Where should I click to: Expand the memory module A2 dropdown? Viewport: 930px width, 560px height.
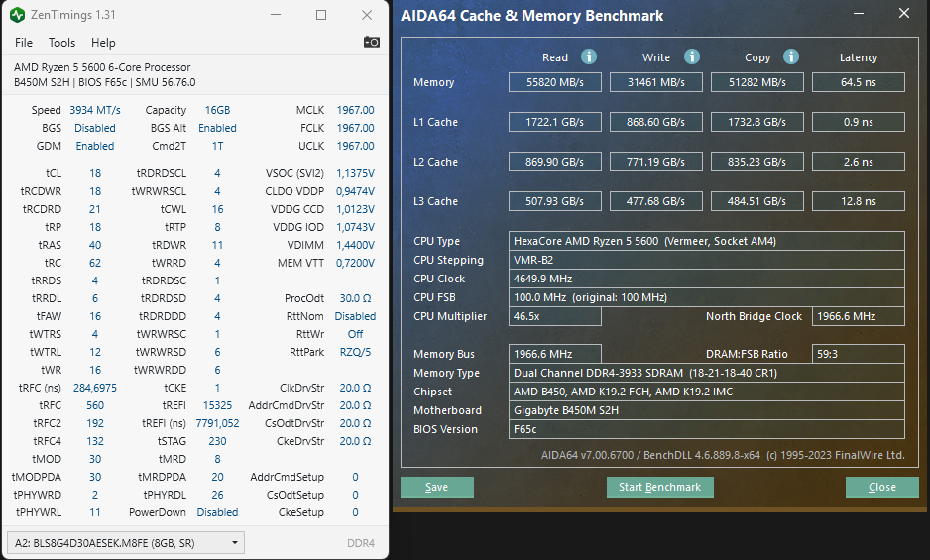[126, 543]
